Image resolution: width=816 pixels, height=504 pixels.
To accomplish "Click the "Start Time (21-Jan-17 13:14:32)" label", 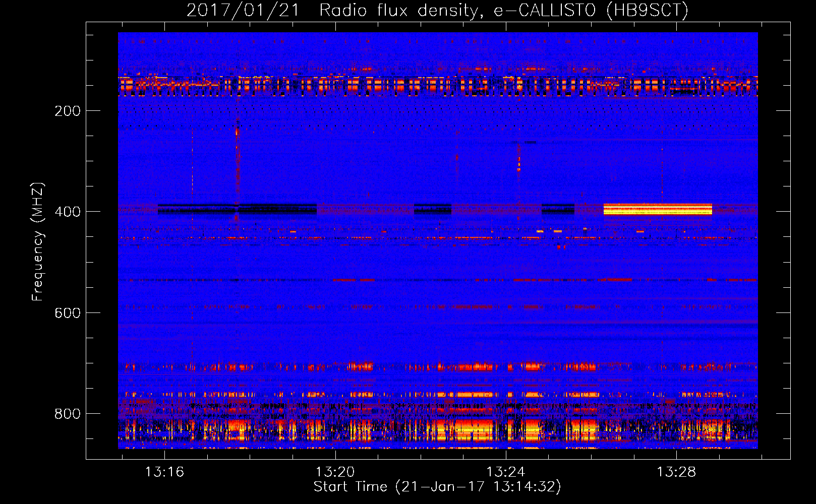I will [x=437, y=487].
